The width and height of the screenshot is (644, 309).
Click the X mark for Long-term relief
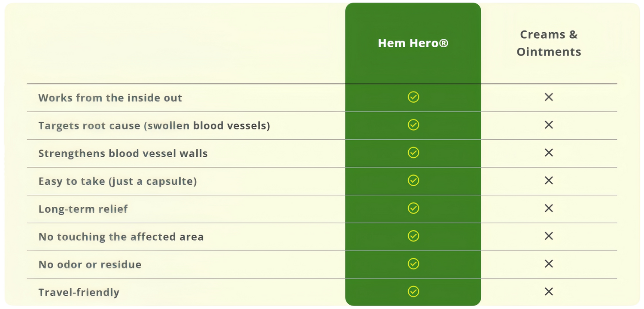(x=548, y=208)
